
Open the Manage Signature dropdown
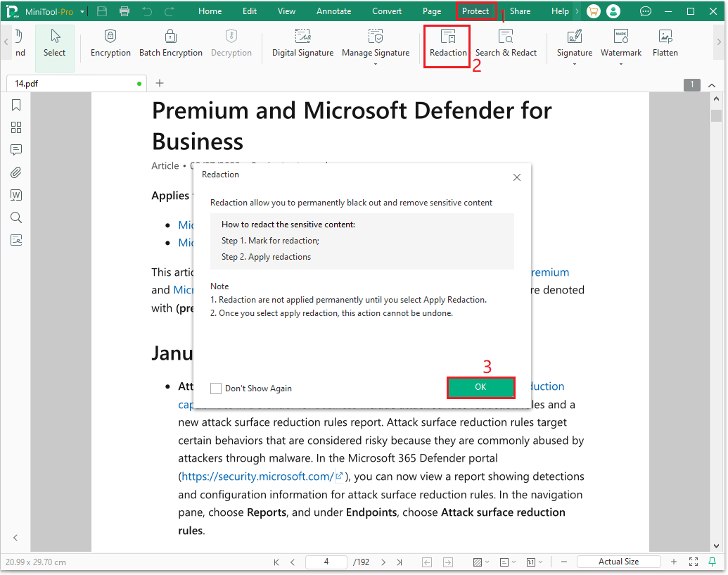tap(376, 63)
